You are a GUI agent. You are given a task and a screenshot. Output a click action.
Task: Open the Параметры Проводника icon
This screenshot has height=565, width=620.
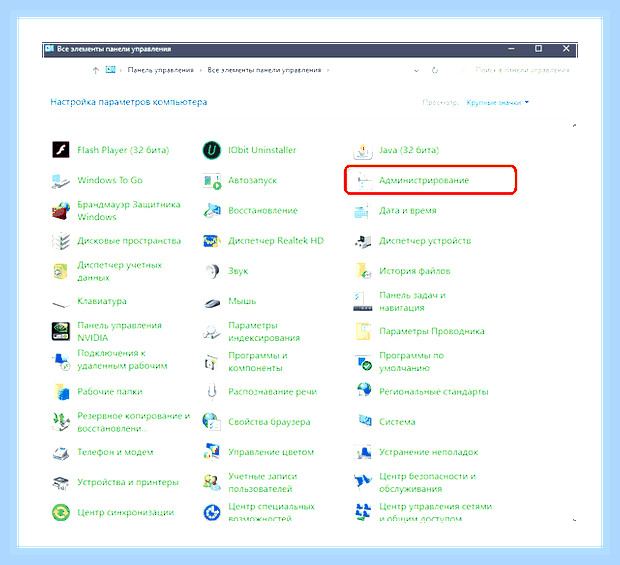point(363,331)
